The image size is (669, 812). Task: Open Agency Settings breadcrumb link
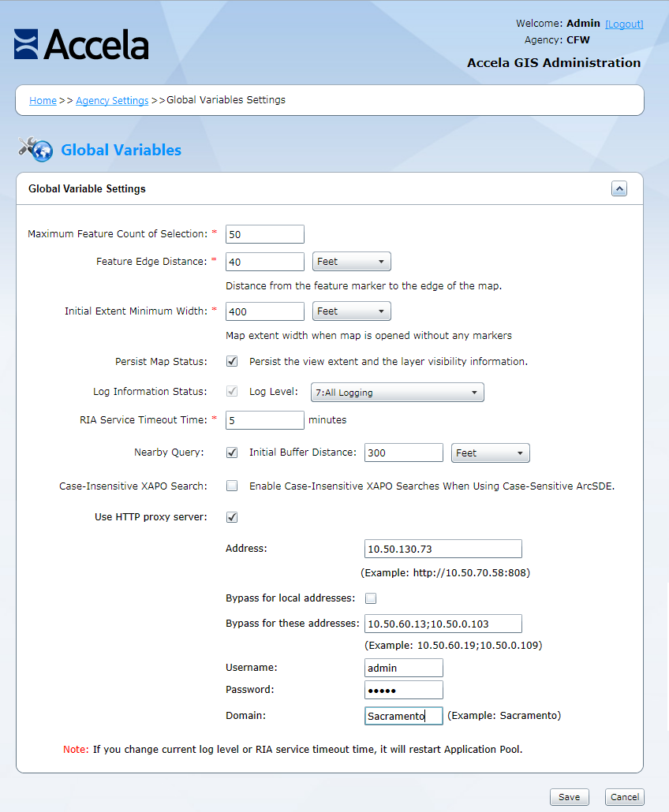coord(112,101)
